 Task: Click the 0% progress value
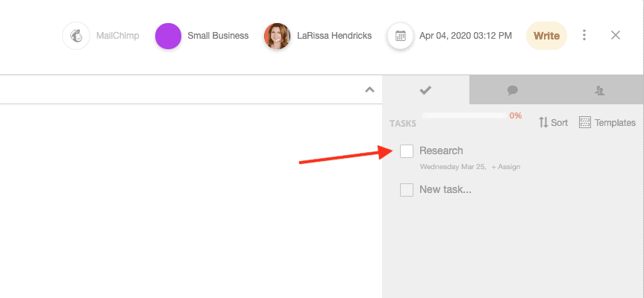516,115
